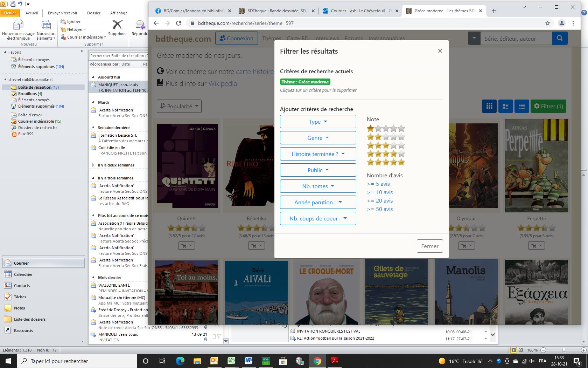
Task: Open Word from the Windows taskbar
Action: click(x=248, y=361)
